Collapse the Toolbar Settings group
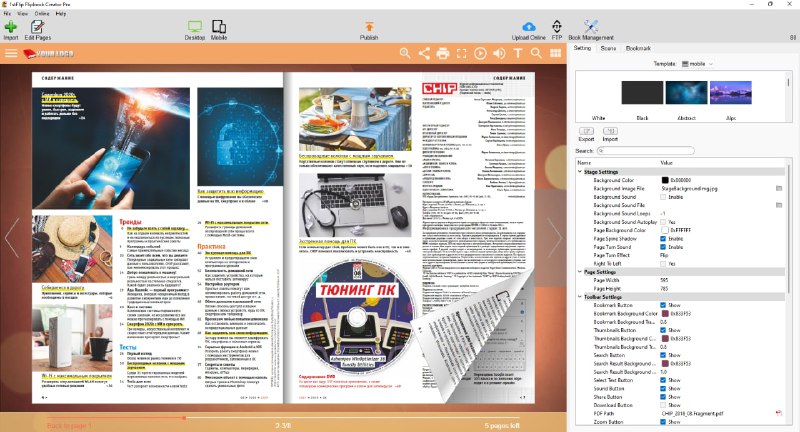The height and width of the screenshot is (432, 800). point(580,297)
